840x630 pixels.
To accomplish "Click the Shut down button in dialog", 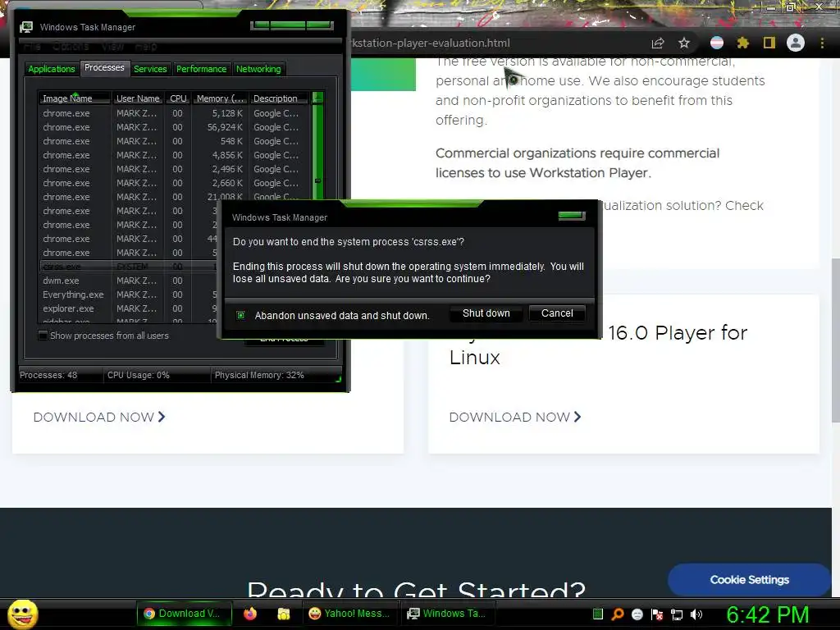I will (x=486, y=313).
